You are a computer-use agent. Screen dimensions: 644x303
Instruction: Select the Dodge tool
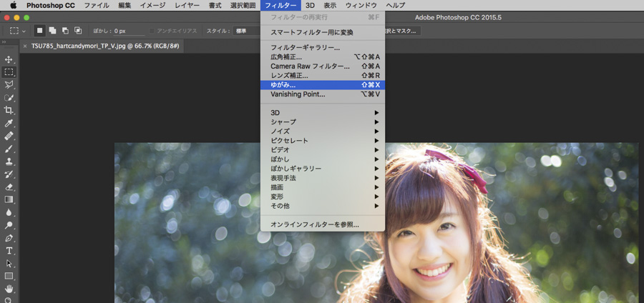click(9, 225)
